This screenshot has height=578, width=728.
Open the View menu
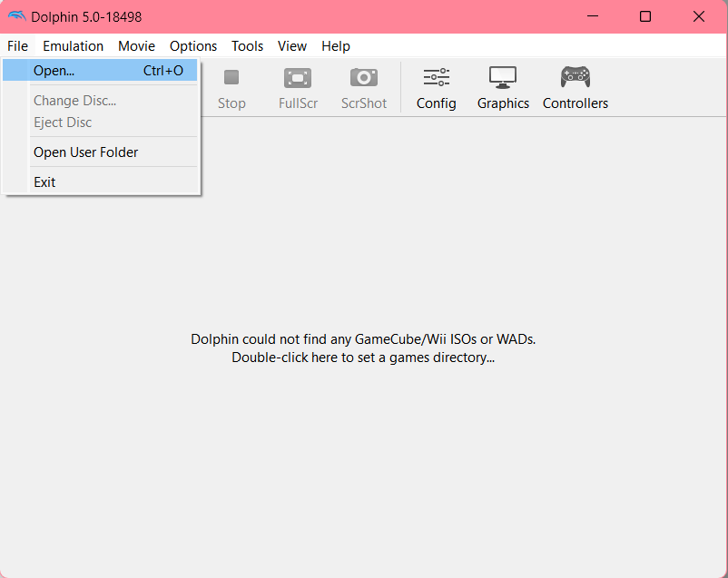tap(292, 46)
